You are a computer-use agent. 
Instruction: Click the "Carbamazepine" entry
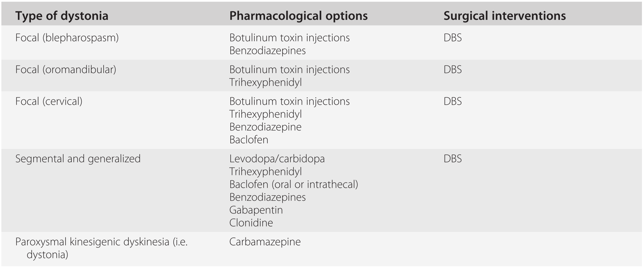(265, 242)
